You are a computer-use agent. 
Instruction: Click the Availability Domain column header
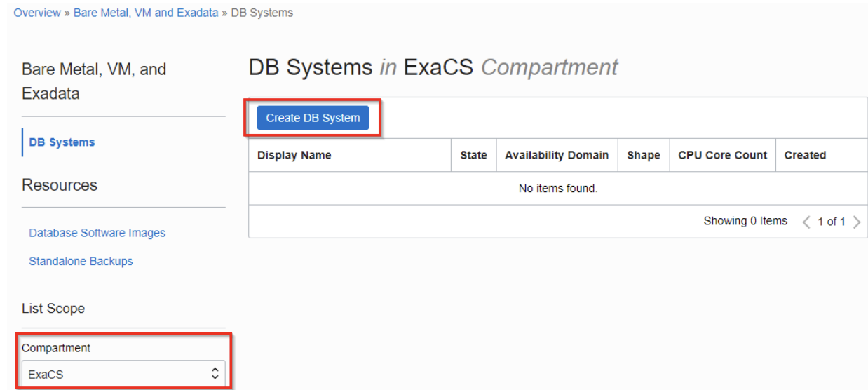pyautogui.click(x=556, y=156)
